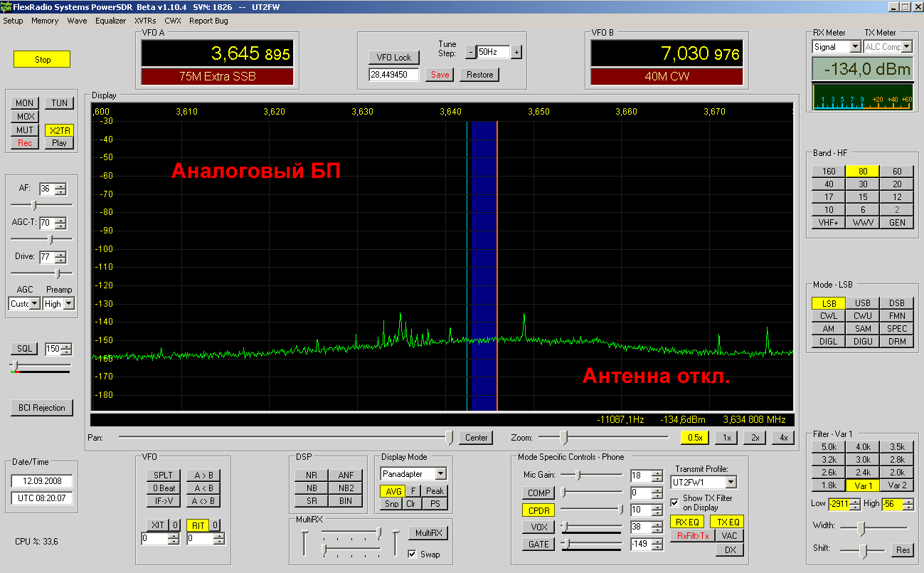Click the A <> B VFO swap button
Screen dimensions: 924x573
click(203, 500)
